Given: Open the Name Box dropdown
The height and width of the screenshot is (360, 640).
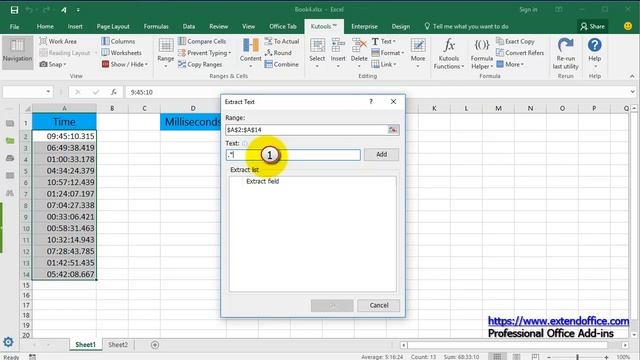Looking at the screenshot, I should pyautogui.click(x=48, y=92).
